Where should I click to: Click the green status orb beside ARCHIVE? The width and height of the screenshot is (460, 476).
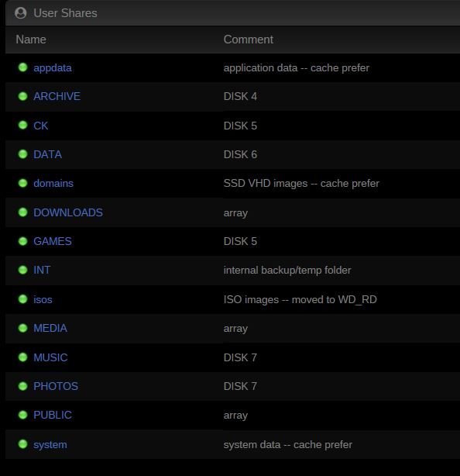tap(22, 96)
